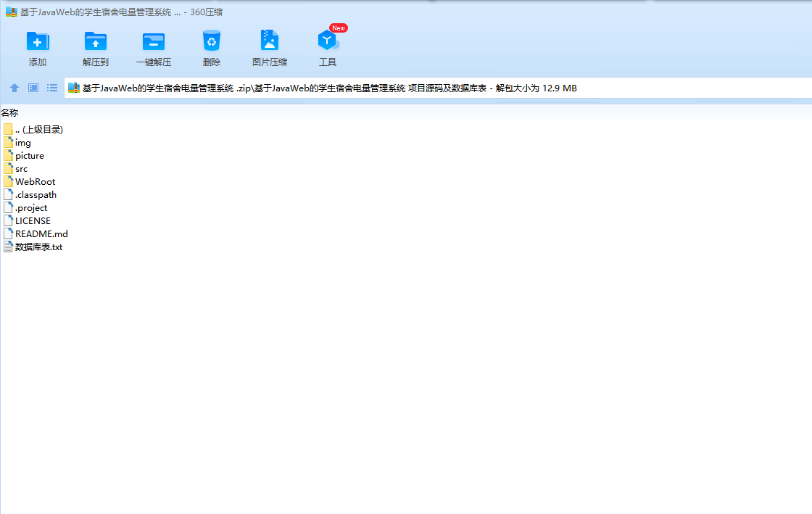Click the archive path address field

(x=438, y=88)
